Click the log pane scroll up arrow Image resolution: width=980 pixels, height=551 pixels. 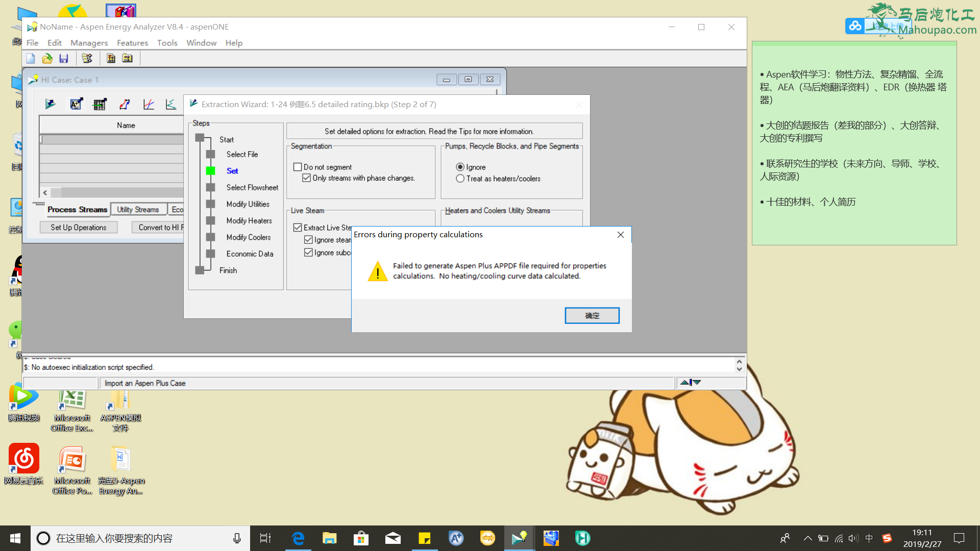click(739, 362)
